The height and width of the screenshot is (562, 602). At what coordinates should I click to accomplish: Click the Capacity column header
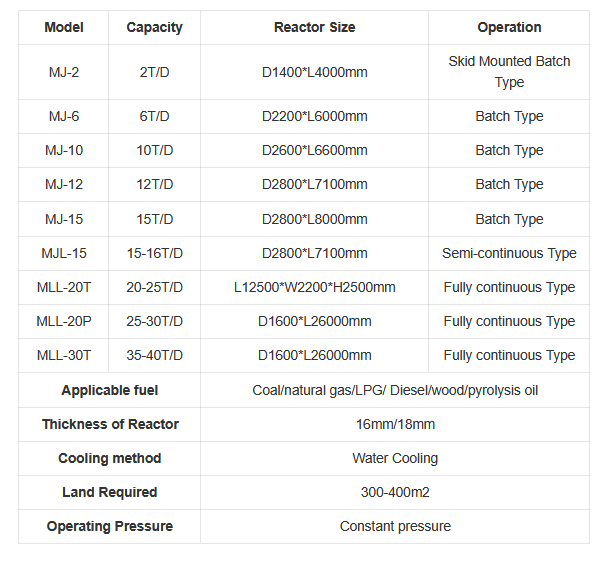(155, 28)
